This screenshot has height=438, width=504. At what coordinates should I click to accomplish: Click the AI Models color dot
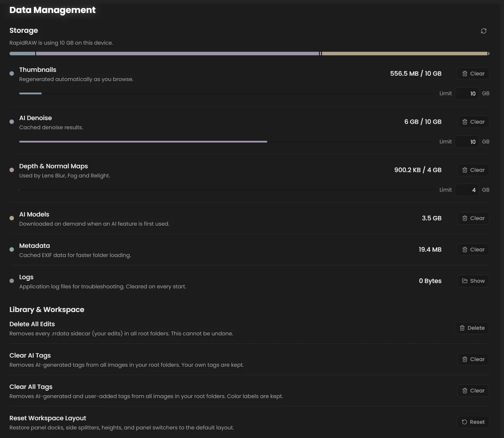(x=12, y=218)
